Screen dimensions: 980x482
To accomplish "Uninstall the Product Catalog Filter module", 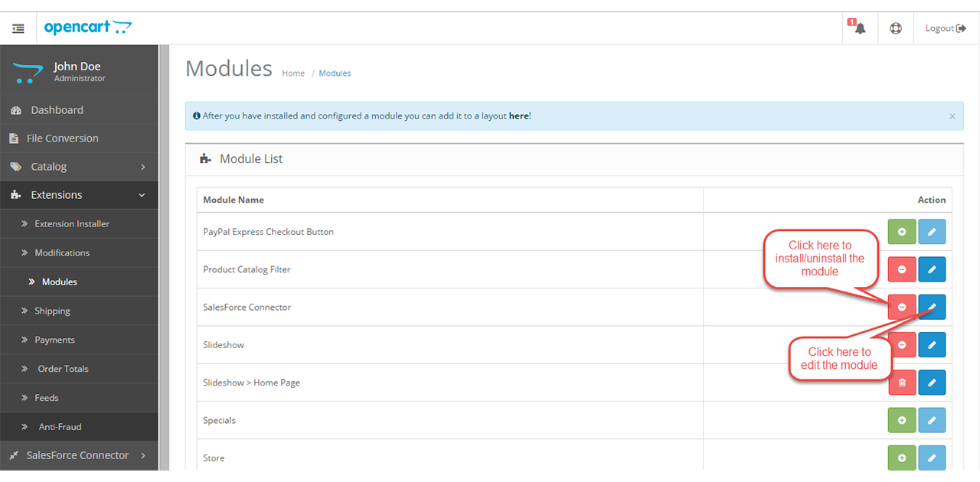I will pyautogui.click(x=901, y=269).
